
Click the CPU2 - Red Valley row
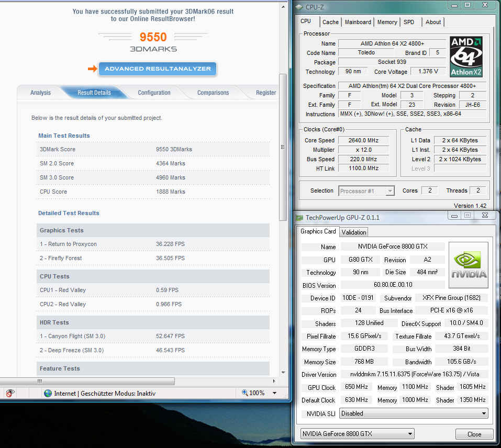(x=153, y=304)
